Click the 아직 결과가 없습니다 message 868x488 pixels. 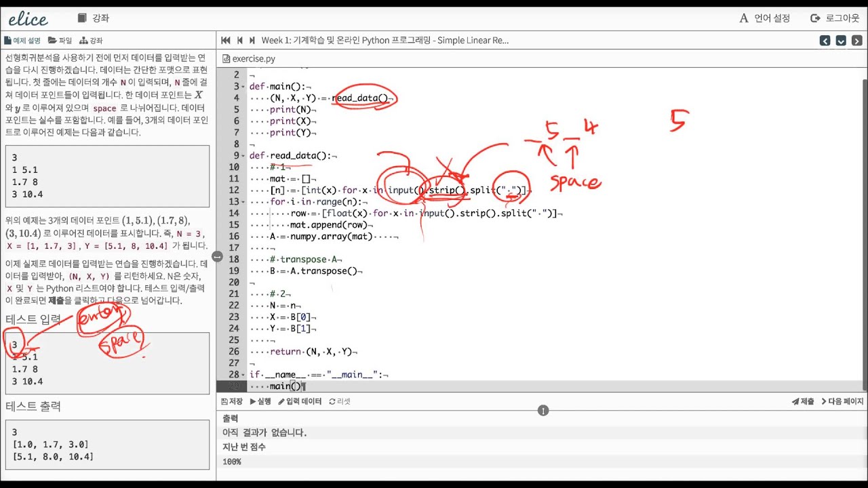tap(264, 432)
